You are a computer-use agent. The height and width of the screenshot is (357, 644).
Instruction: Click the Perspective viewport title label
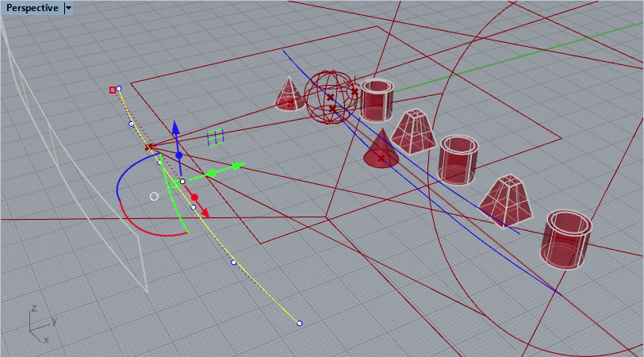(32, 8)
